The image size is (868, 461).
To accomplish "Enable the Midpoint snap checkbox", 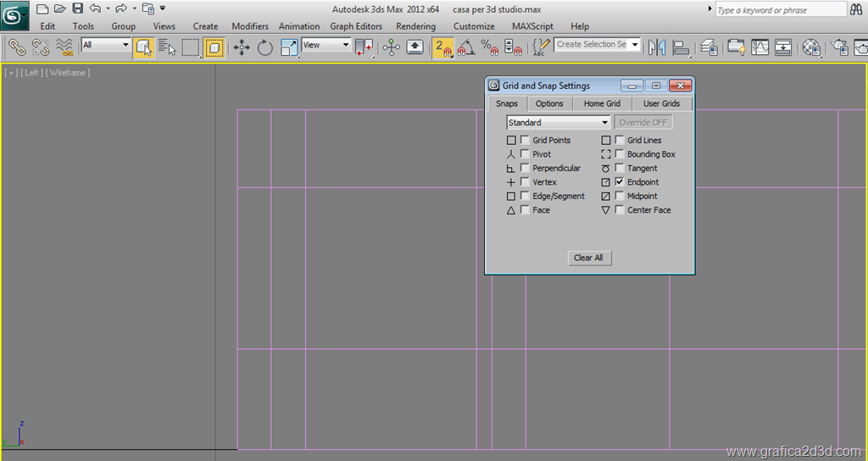I will coord(620,196).
